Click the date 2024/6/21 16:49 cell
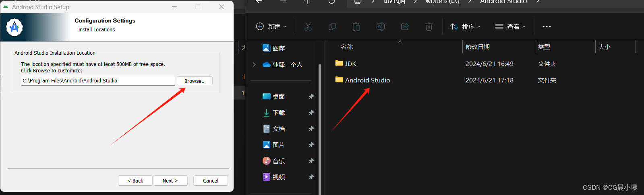 (489, 64)
